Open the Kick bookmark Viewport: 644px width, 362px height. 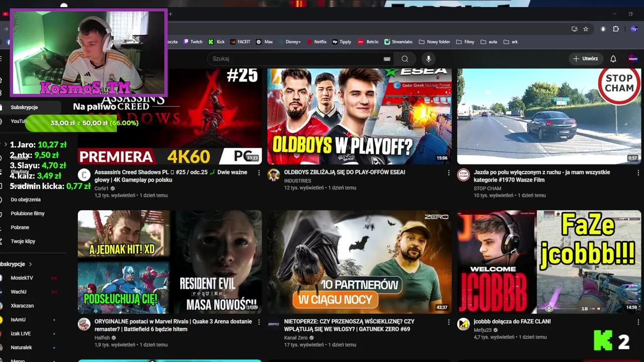(217, 42)
